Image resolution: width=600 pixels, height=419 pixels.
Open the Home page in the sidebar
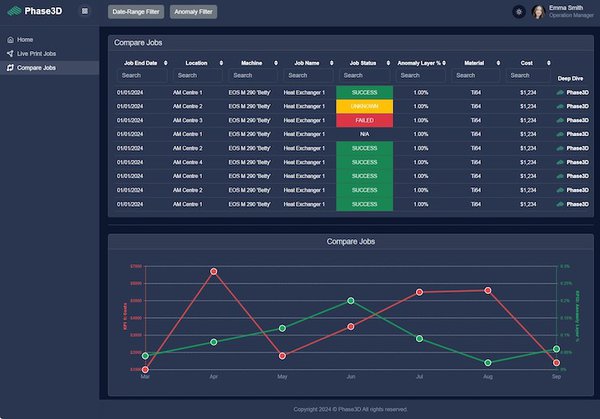(25, 40)
